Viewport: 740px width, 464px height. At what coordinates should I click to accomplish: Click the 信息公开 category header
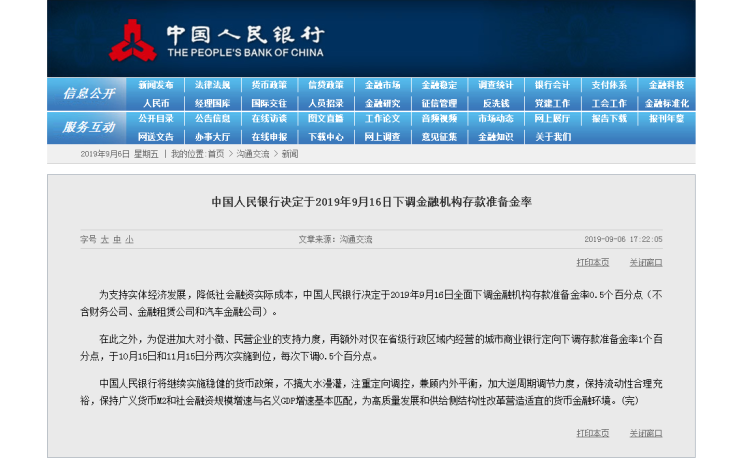[89, 93]
